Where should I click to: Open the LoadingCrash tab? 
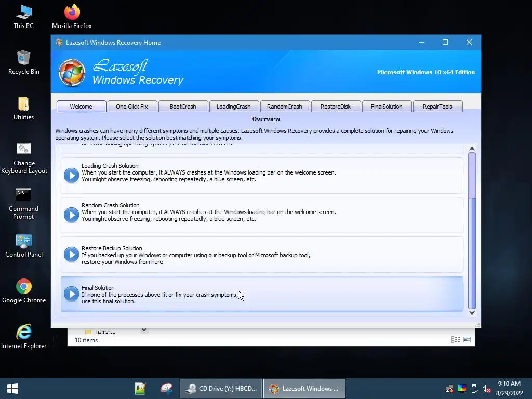click(234, 107)
